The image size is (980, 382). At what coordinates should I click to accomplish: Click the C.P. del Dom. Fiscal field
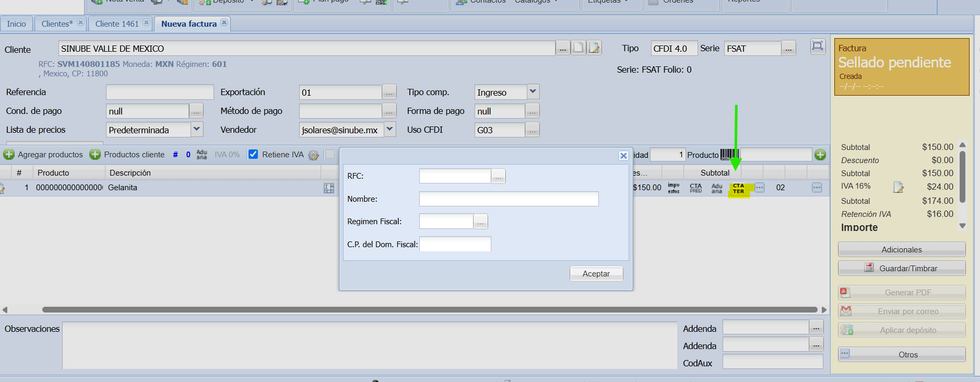pos(455,244)
